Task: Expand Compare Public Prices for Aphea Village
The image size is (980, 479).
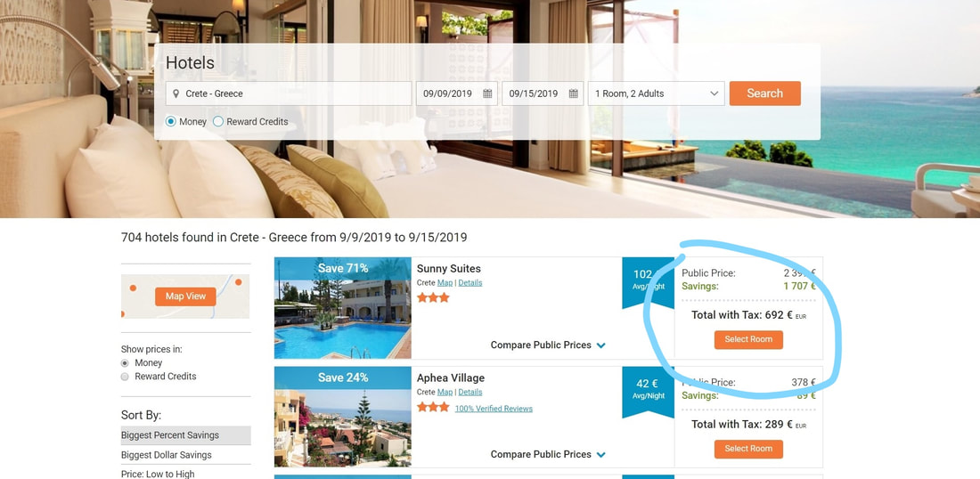Action: pyautogui.click(x=548, y=454)
